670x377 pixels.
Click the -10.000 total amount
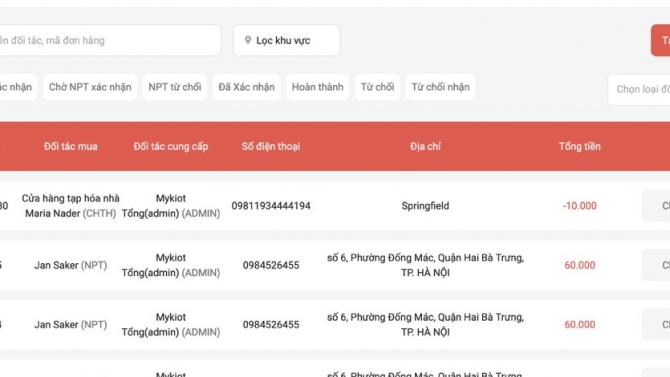579,206
